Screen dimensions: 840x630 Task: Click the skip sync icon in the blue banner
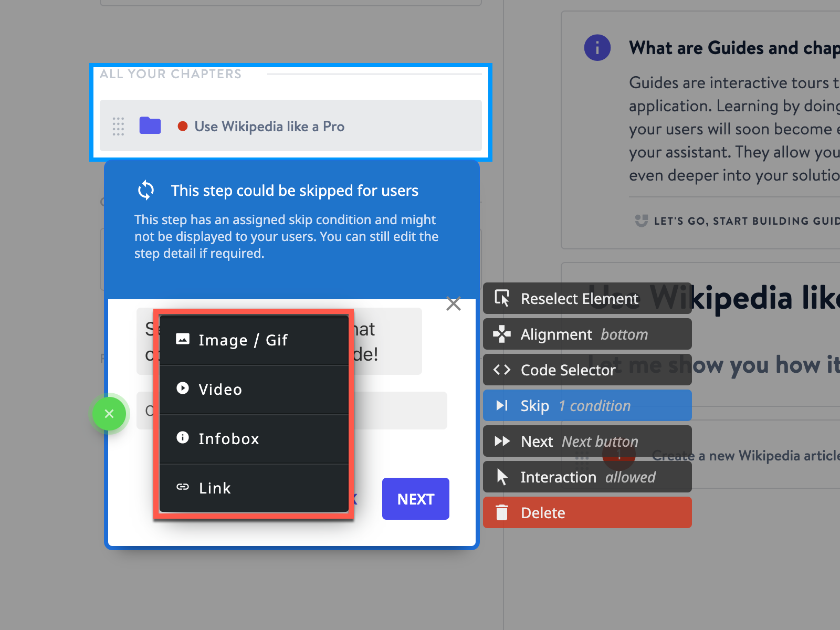[146, 190]
